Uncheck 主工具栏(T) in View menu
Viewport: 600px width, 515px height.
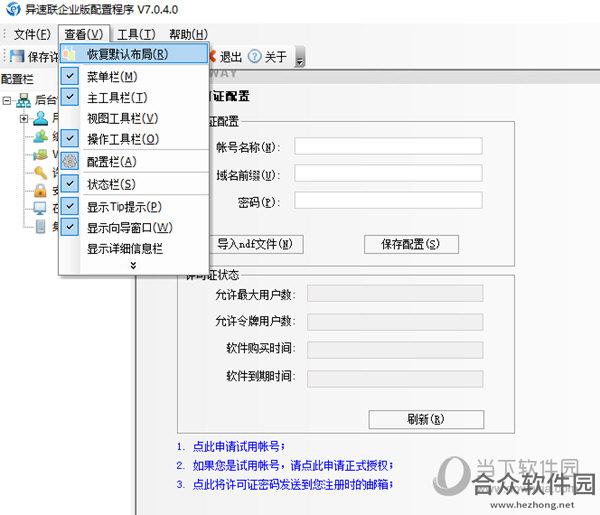(70, 97)
